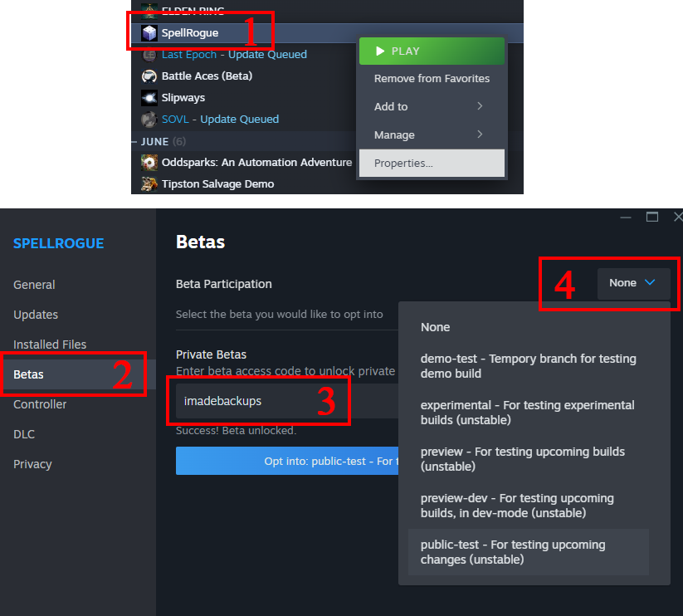
Task: Click the Last Epoch game icon
Action: pyautogui.click(x=149, y=55)
